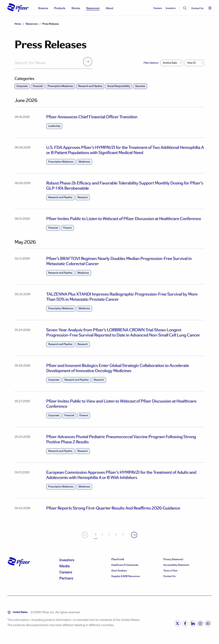The width and height of the screenshot is (219, 644).
Task: Toggle the Vaccines category filter
Action: click(140, 86)
